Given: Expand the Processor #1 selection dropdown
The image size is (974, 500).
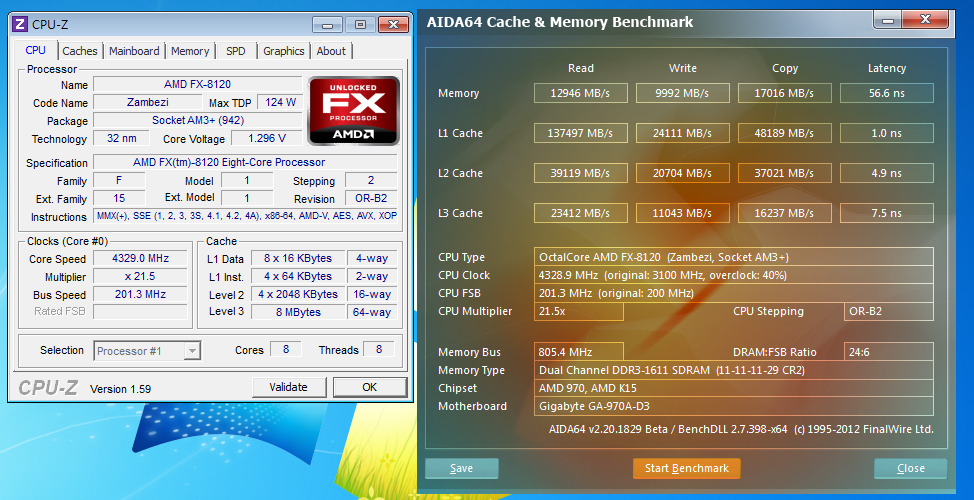Looking at the screenshot, I should click(193, 352).
